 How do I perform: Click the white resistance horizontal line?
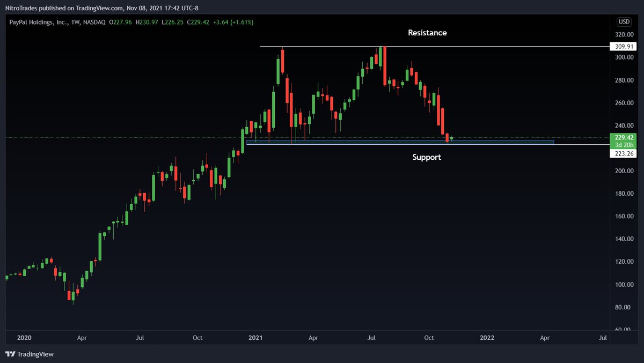[435, 47]
